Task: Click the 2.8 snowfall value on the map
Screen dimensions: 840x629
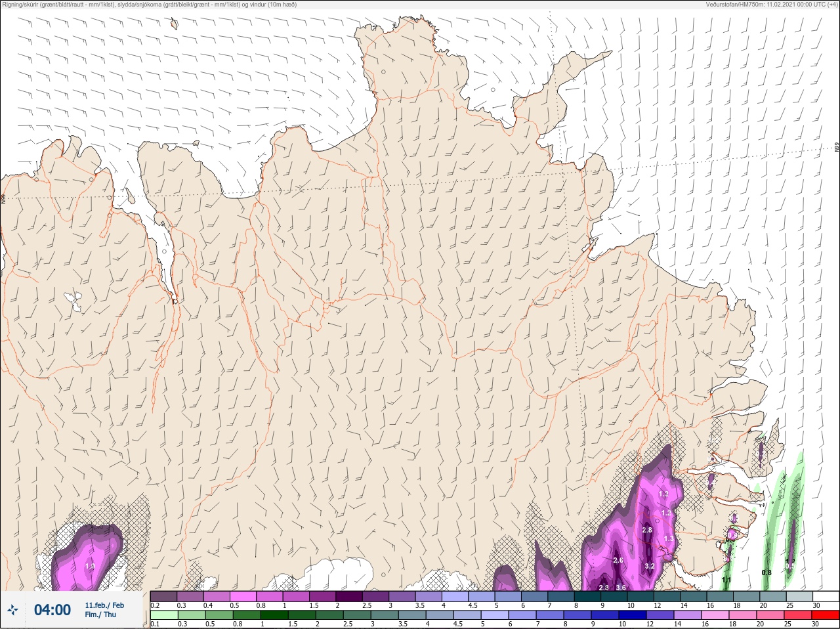Action: 647,530
